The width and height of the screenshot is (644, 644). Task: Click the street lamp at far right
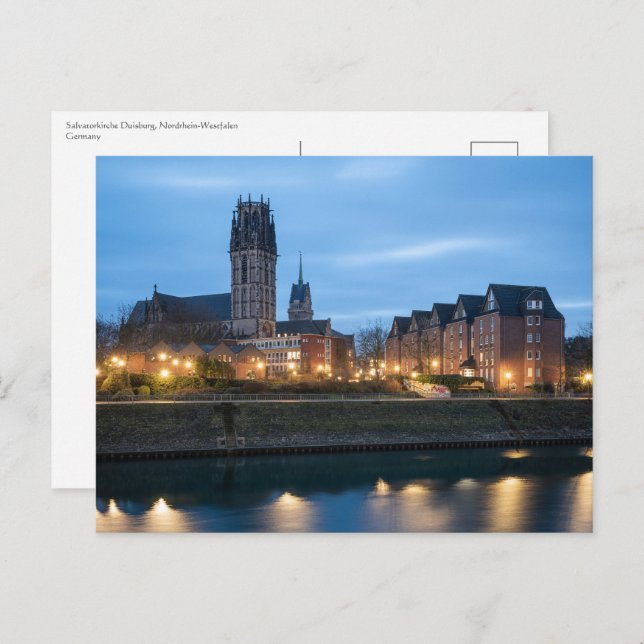pos(586,378)
